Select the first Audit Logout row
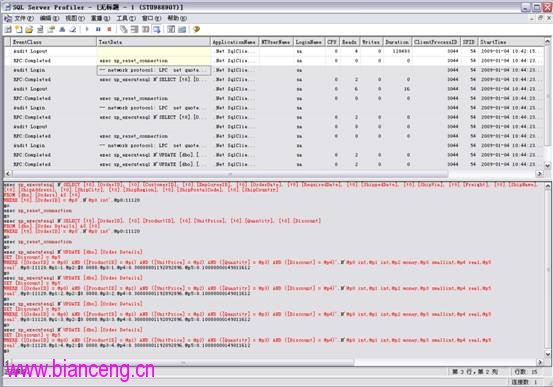Viewport: 553px width, 387px height. pos(274,51)
